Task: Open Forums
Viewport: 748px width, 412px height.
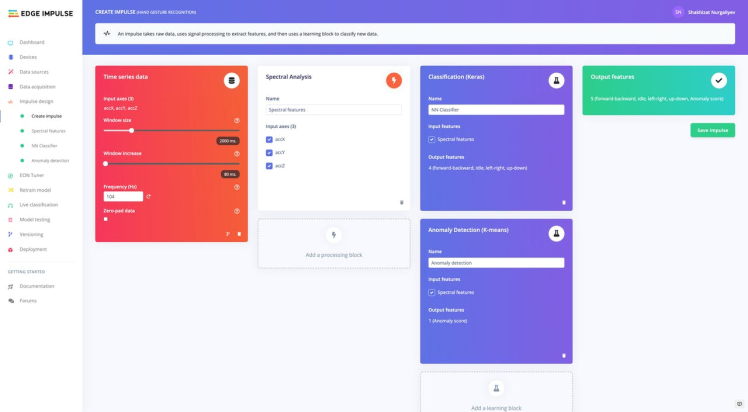Action: 28,301
